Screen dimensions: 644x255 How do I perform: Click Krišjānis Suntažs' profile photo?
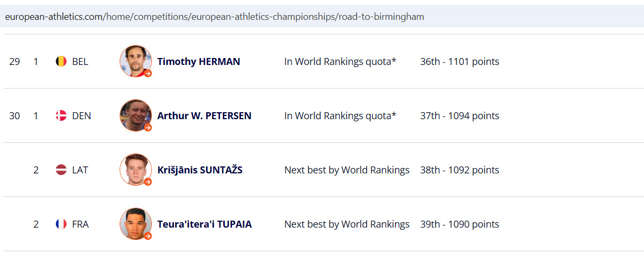coord(135,170)
